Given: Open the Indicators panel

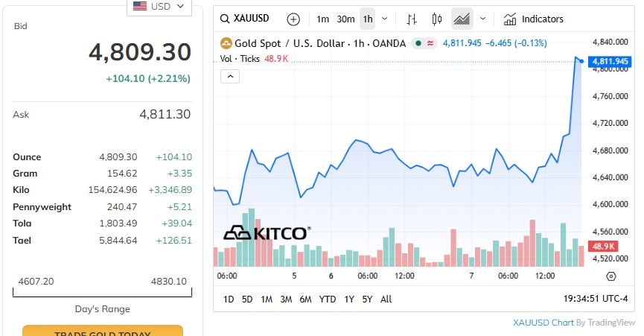Looking at the screenshot, I should coord(534,19).
